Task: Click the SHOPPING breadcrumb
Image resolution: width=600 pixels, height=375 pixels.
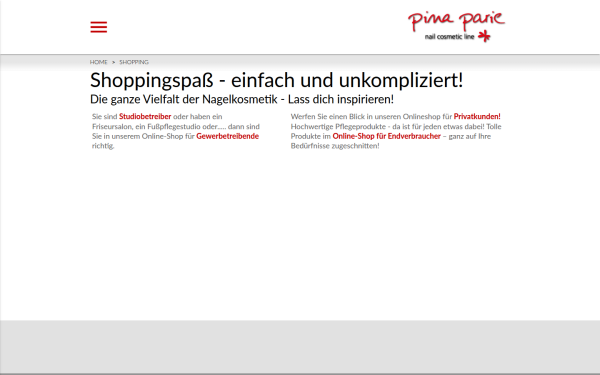Action: pyautogui.click(x=134, y=62)
